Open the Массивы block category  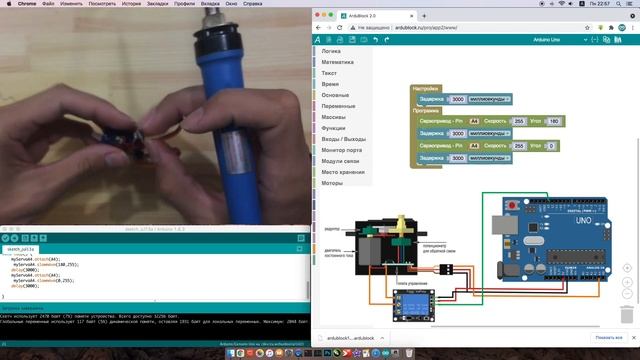(x=333, y=117)
